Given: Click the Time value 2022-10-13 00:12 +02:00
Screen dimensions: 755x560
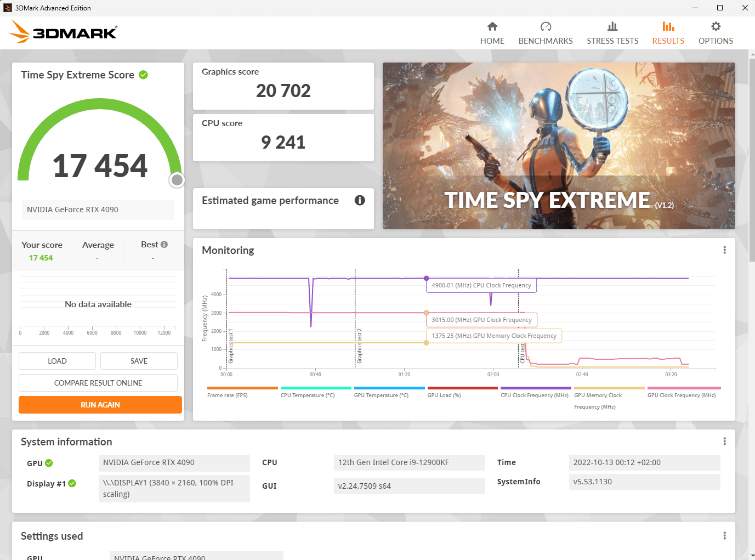Looking at the screenshot, I should coord(645,462).
